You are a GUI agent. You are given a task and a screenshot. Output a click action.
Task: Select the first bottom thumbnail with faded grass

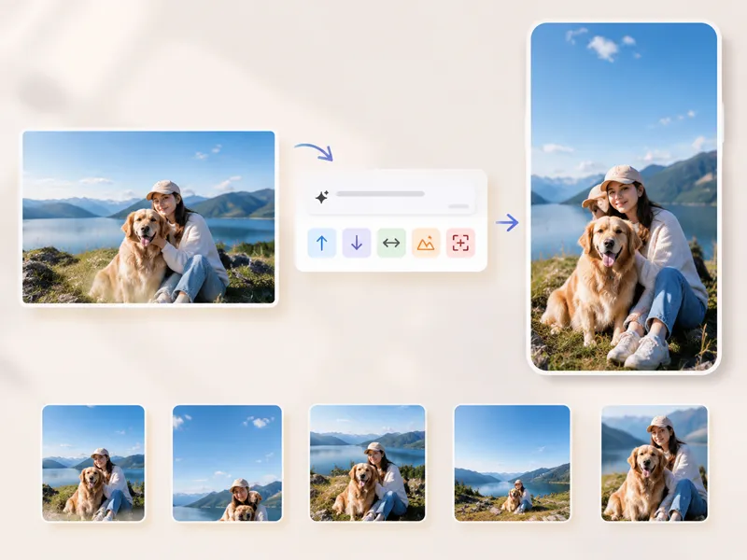coord(93,463)
